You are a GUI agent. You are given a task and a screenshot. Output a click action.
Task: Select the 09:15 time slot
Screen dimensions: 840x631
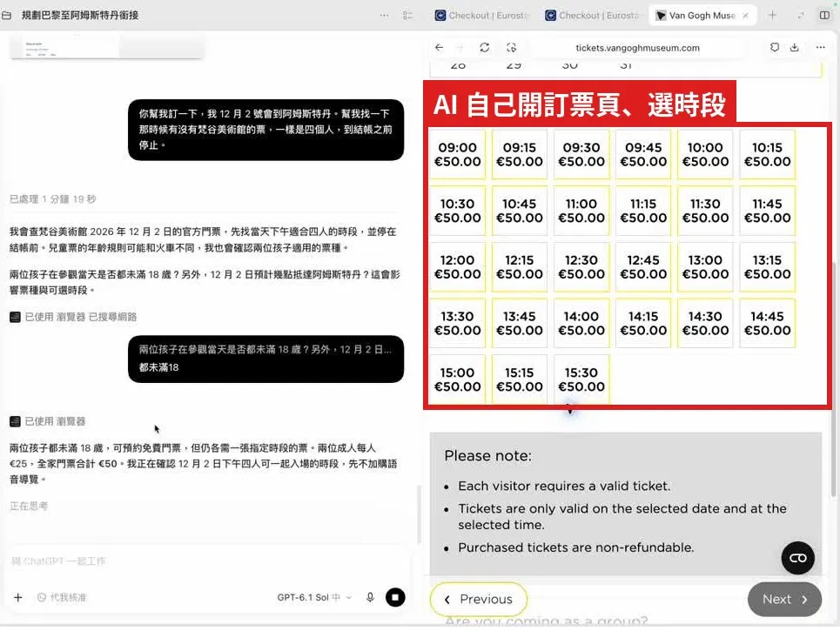pyautogui.click(x=519, y=154)
